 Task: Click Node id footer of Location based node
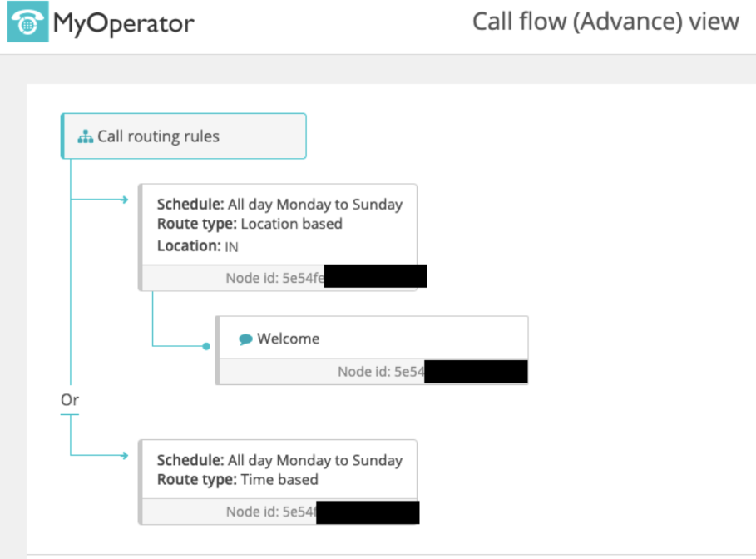[274, 277]
